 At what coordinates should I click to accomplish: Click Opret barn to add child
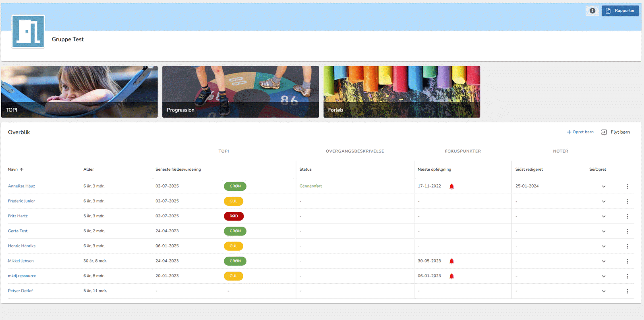pos(580,132)
